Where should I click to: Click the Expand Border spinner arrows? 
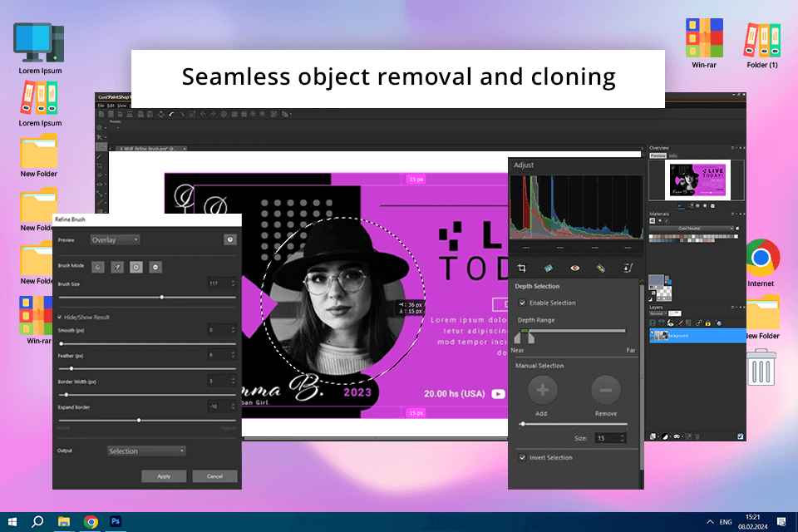pyautogui.click(x=233, y=406)
